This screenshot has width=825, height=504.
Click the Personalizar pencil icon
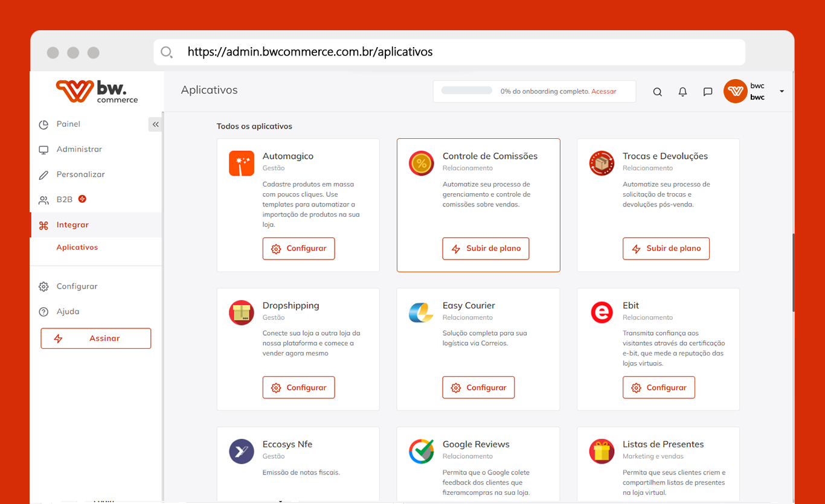point(43,175)
